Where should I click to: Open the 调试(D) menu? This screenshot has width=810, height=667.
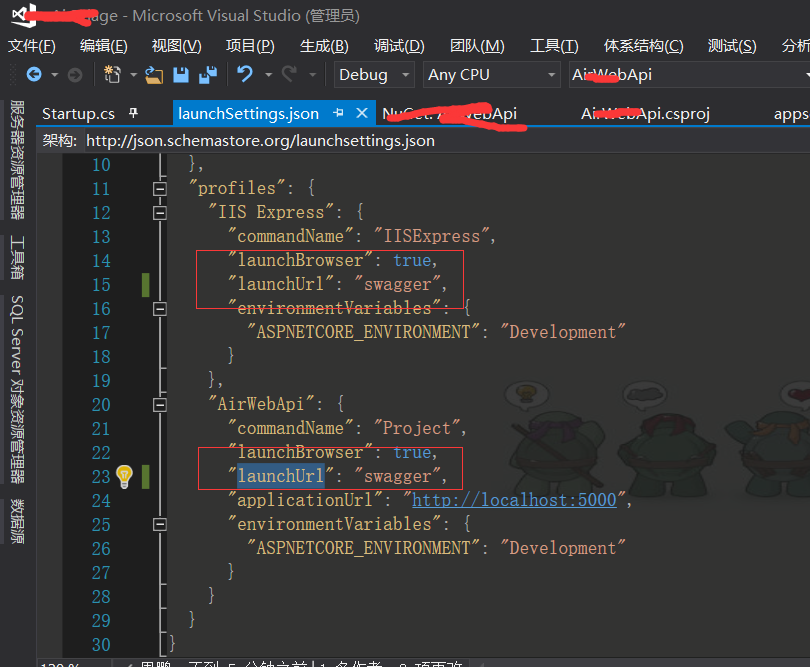[x=399, y=46]
